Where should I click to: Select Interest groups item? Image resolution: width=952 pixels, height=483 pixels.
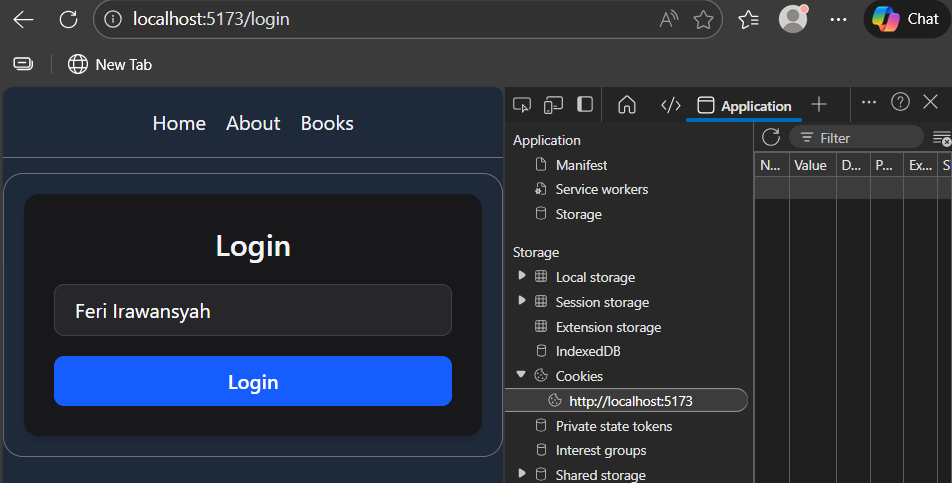click(600, 450)
